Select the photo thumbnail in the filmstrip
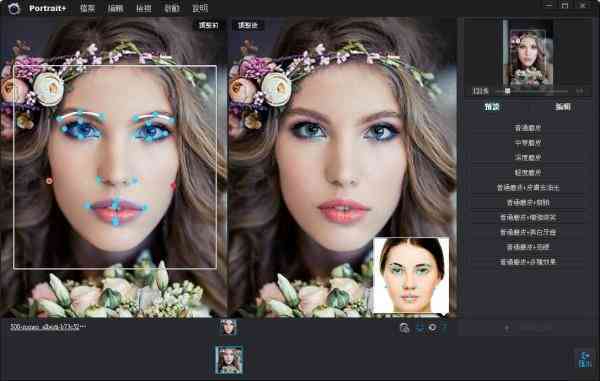Viewport: 600px width, 381px height. coord(229,360)
